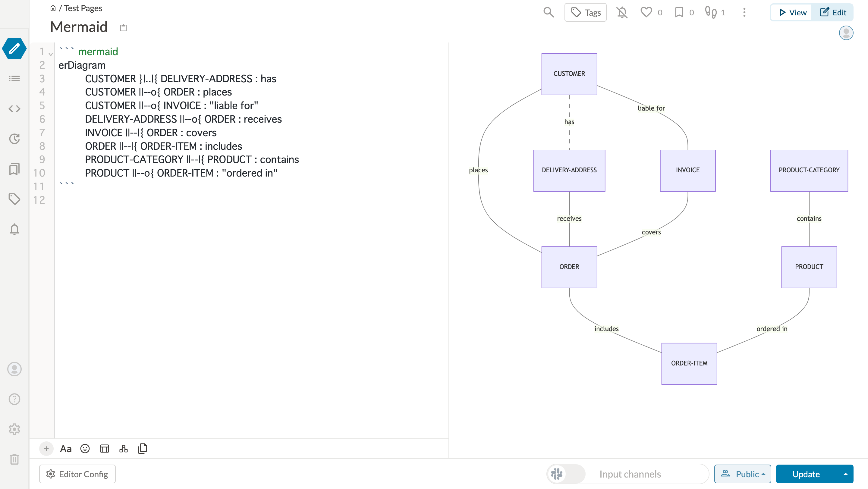Copy page path clipboard icon beside title
Viewport: 868px width, 489px height.
(x=123, y=28)
